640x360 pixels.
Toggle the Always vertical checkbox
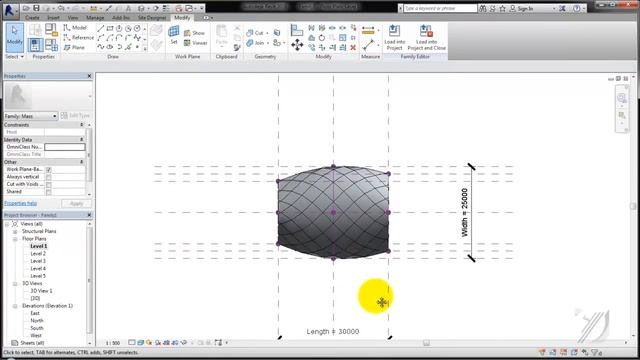49,177
